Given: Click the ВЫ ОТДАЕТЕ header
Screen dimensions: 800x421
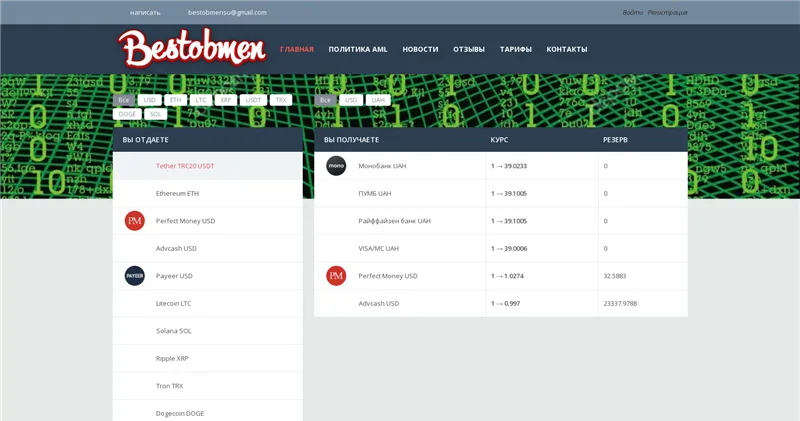Looking at the screenshot, I should [145, 140].
